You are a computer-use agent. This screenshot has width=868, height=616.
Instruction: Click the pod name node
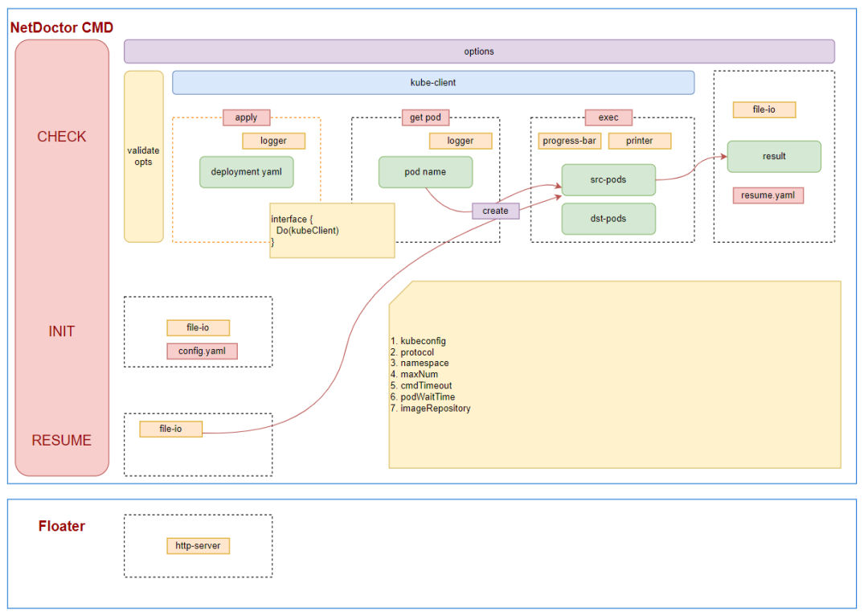coord(425,172)
